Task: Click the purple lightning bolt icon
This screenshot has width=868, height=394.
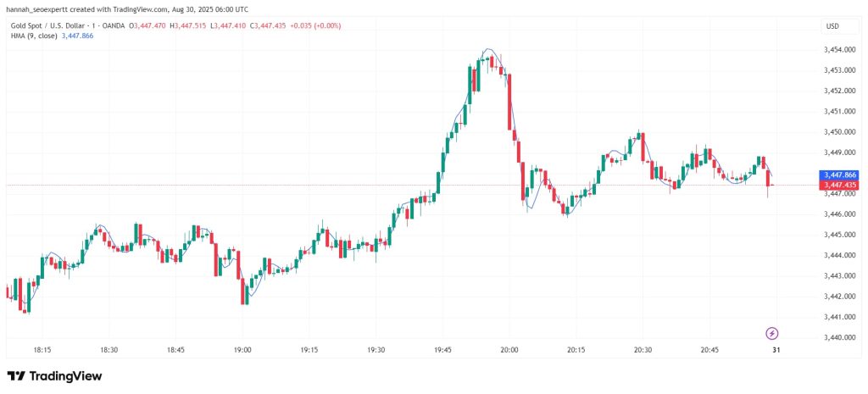Action: (x=772, y=333)
